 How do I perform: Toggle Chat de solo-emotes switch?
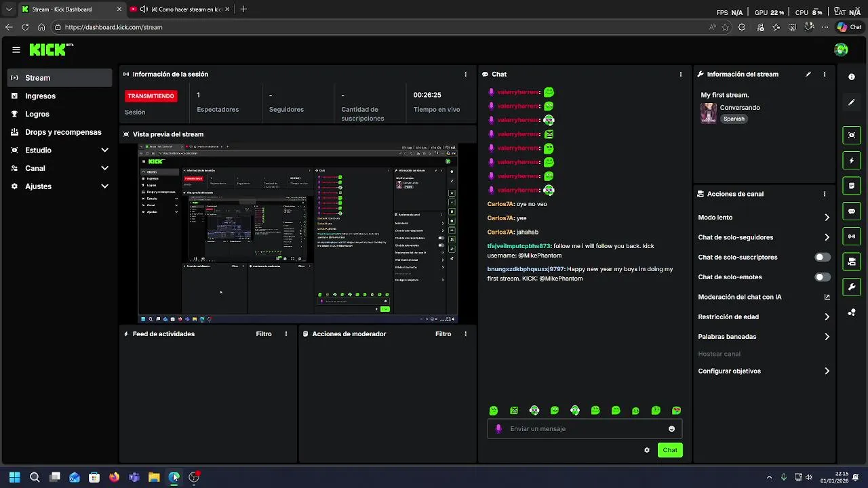coord(823,277)
